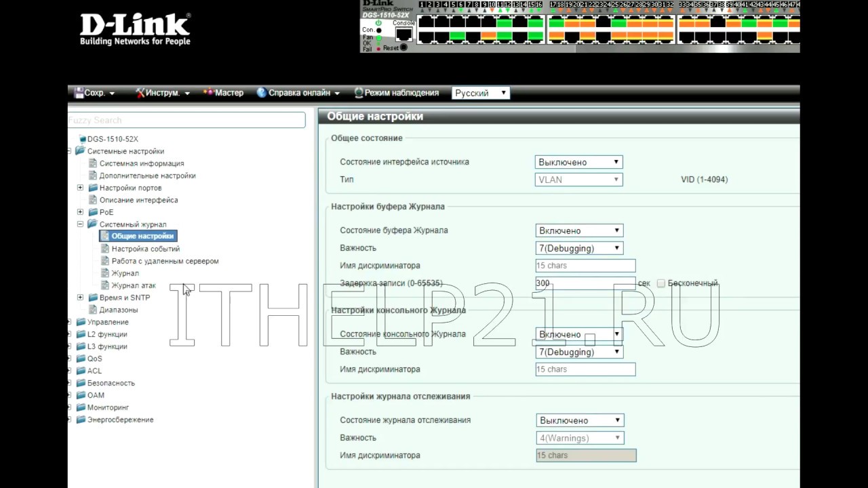
Task: Click the folder icon beside Настройки портов
Action: click(x=93, y=188)
